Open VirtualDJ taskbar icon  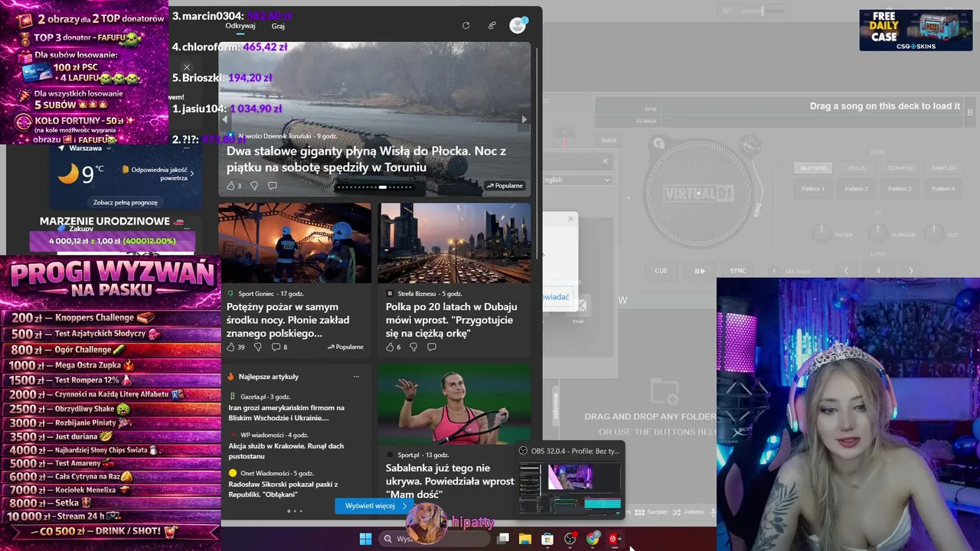click(x=614, y=539)
